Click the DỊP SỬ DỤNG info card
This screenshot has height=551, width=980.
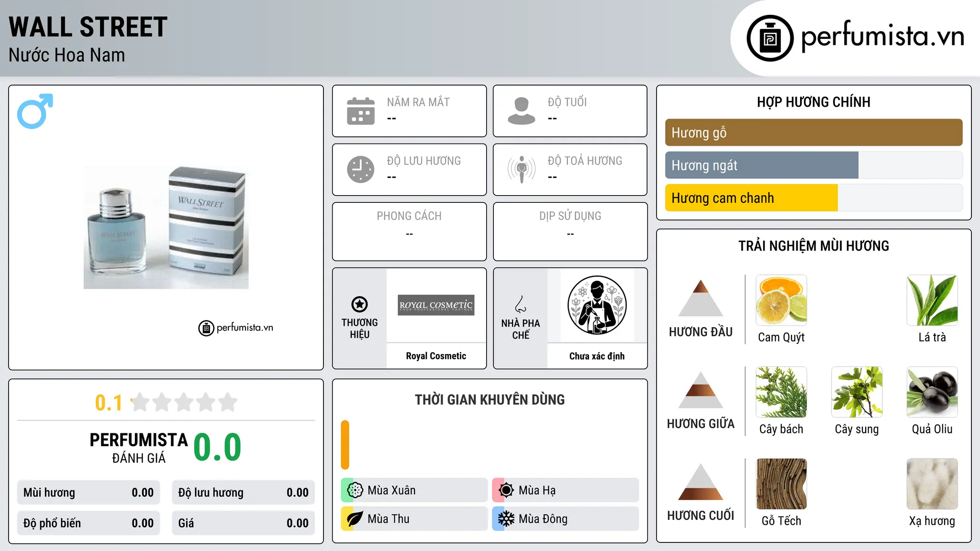click(x=570, y=231)
